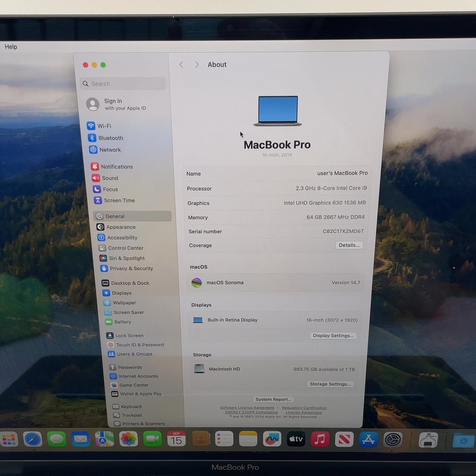Screen dimensions: 476x476
Task: Go to Lock Screen settings
Action: click(x=125, y=336)
